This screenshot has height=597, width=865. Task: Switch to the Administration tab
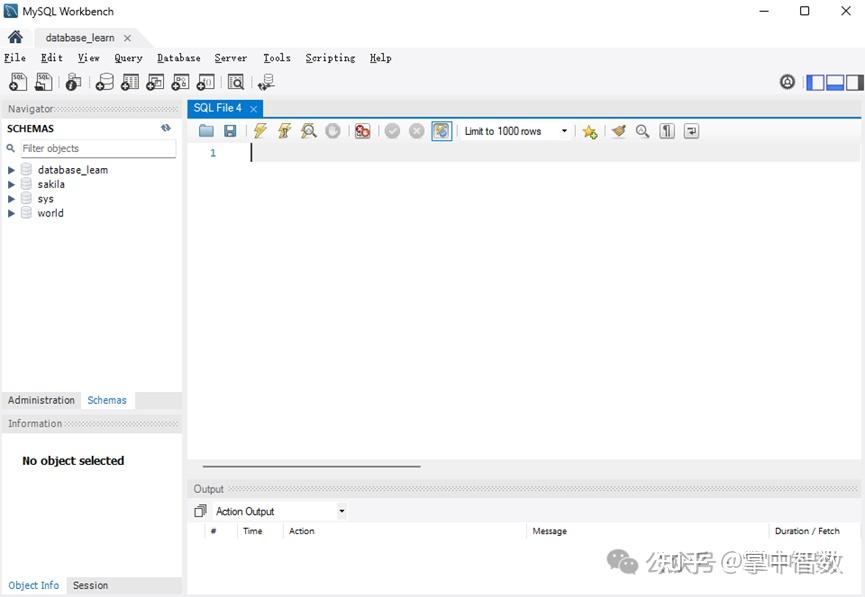(41, 400)
